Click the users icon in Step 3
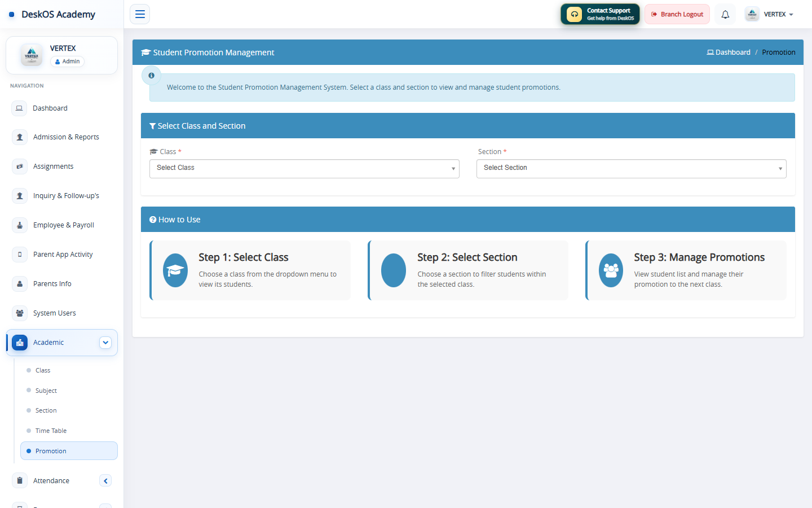Image resolution: width=812 pixels, height=508 pixels. point(611,270)
